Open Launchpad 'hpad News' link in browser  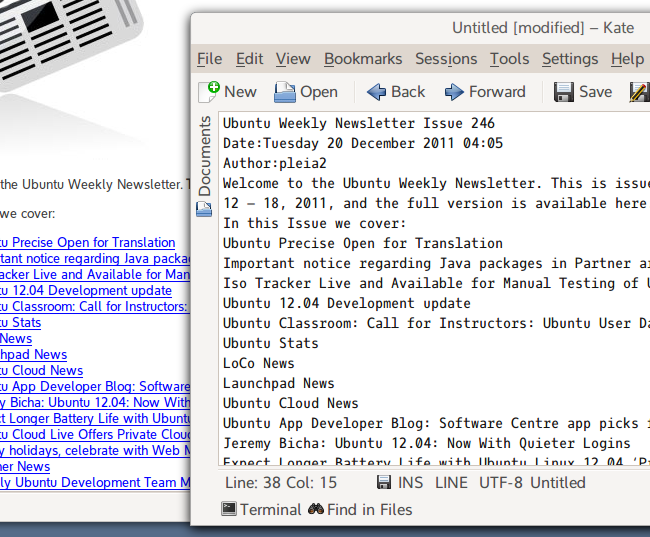34,355
